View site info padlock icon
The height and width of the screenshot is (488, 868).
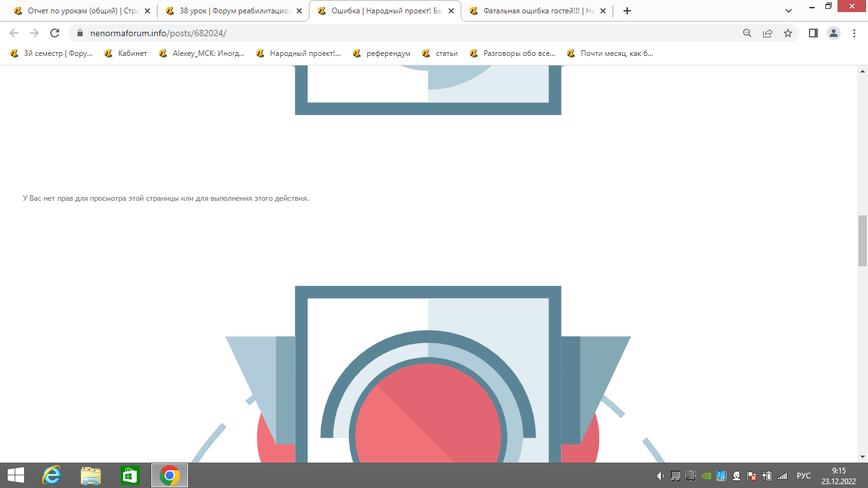[80, 33]
